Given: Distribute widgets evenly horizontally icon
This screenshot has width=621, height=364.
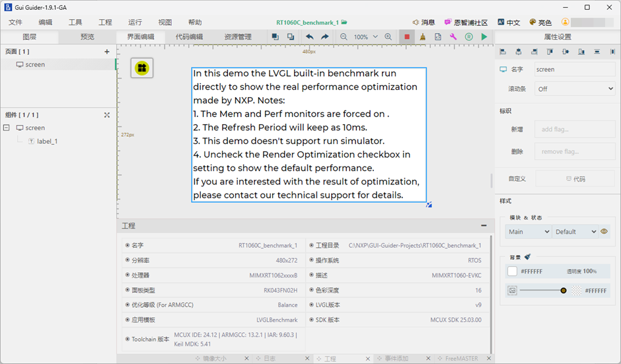Looking at the screenshot, I should pos(612,52).
